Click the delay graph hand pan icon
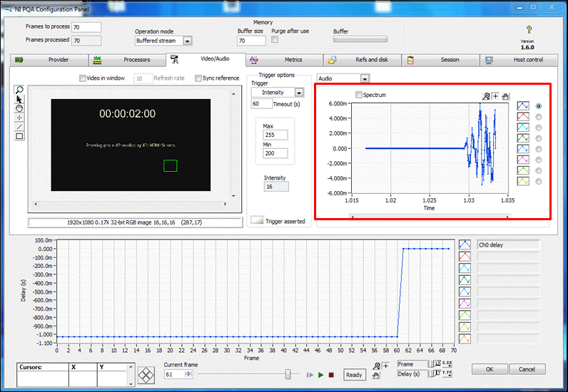This screenshot has width=568, height=392. pyautogui.click(x=377, y=376)
